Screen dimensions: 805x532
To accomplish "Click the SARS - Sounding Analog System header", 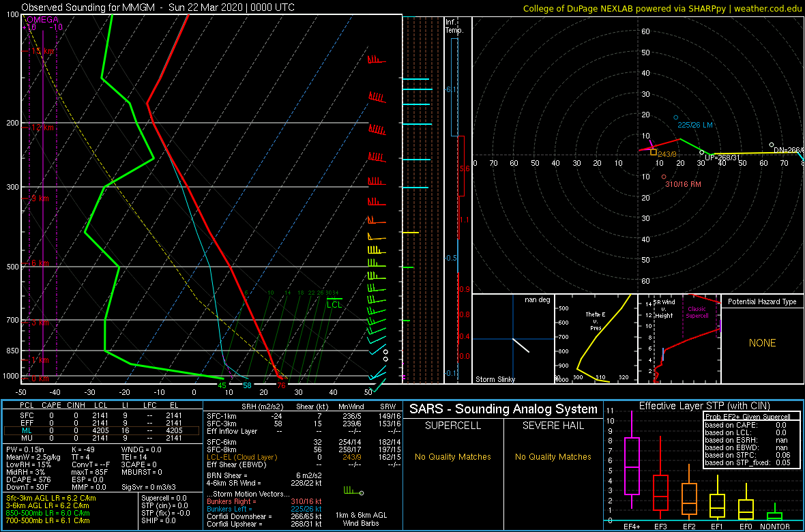I will pos(503,409).
